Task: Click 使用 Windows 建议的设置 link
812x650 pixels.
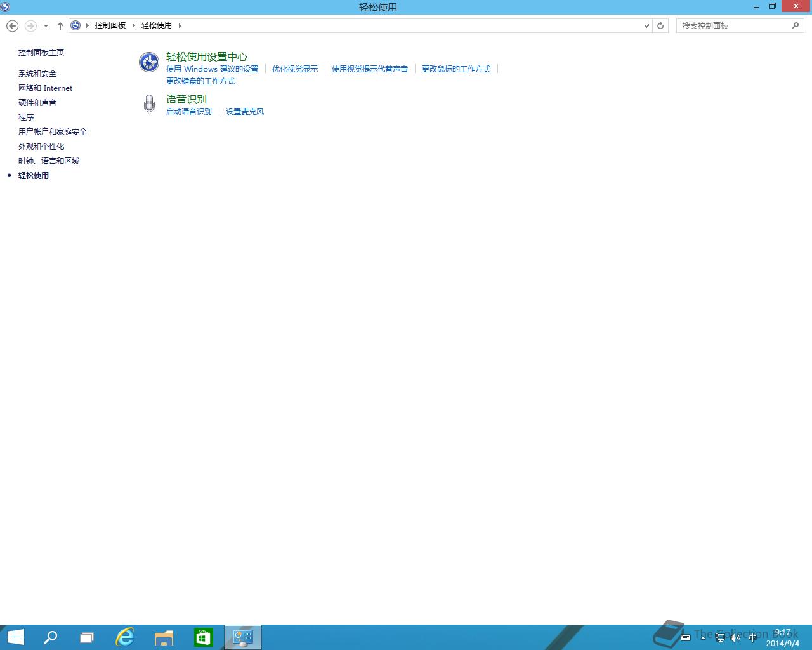Action: coord(213,69)
